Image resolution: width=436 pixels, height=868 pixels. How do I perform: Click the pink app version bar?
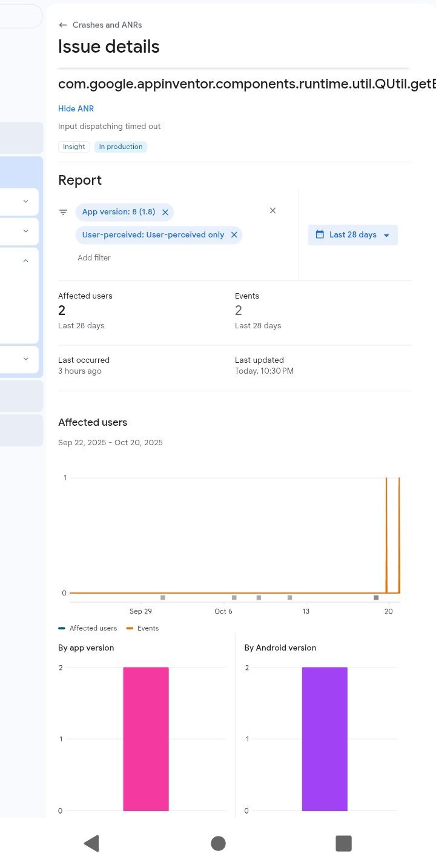(x=146, y=739)
